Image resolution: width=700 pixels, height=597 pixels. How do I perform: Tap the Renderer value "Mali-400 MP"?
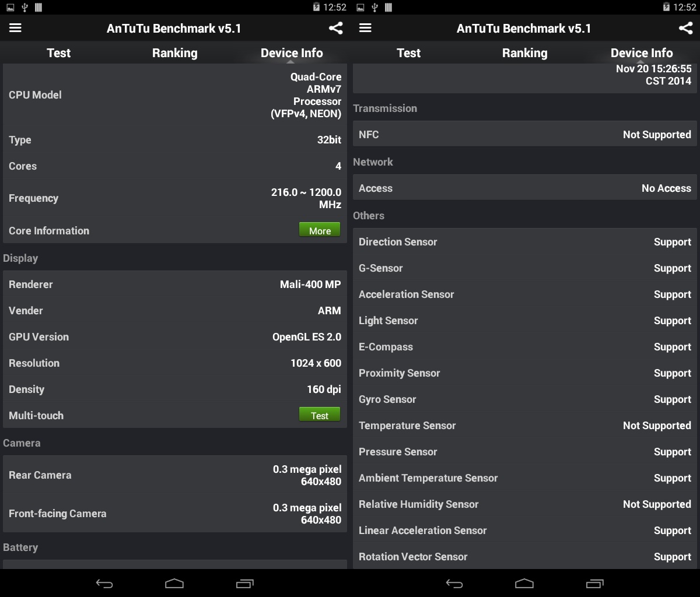pos(310,285)
